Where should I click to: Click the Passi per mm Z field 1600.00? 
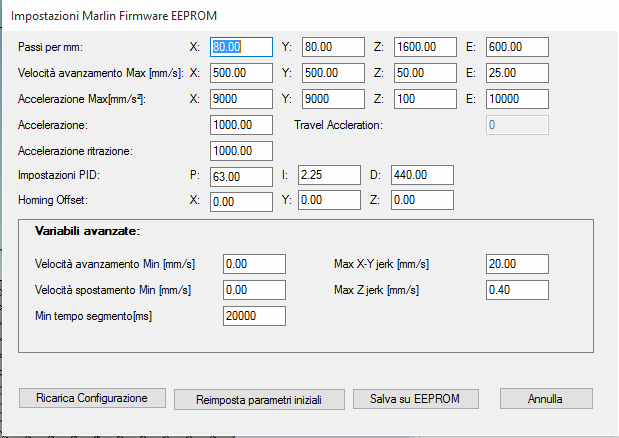click(425, 47)
